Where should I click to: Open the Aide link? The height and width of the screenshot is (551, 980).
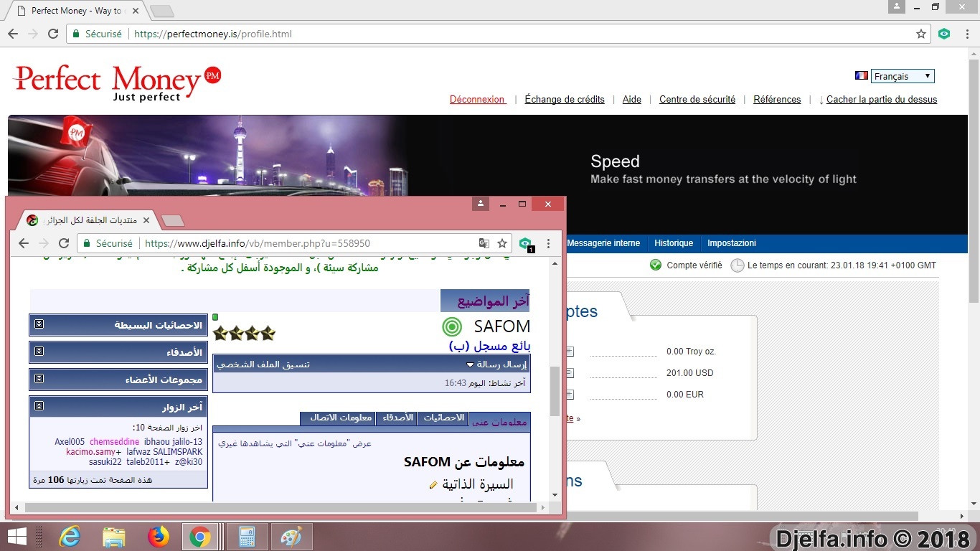tap(632, 100)
